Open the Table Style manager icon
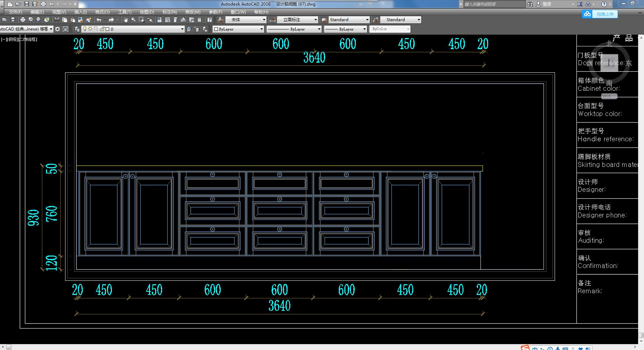This screenshot has height=350, width=644. [324, 20]
